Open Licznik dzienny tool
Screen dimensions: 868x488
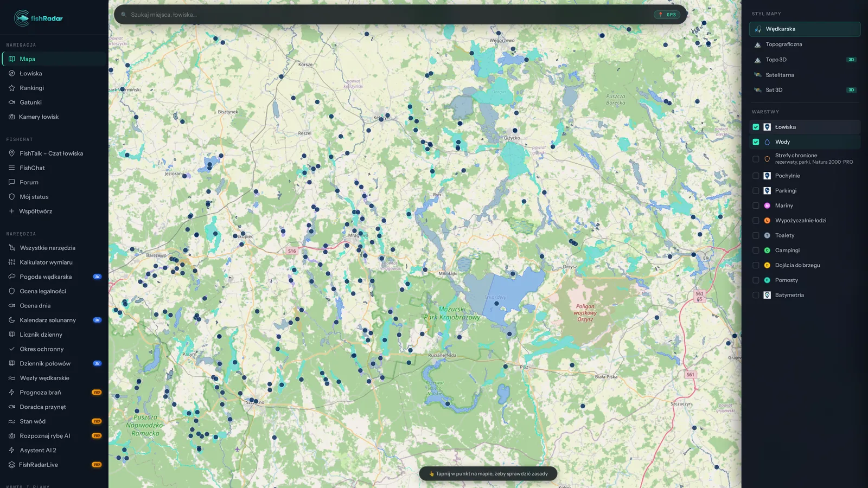point(53,335)
